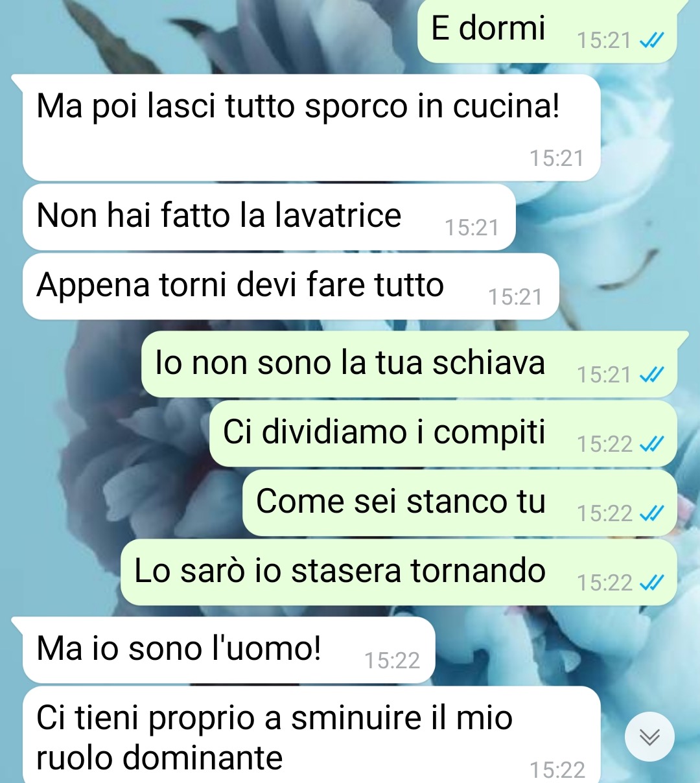This screenshot has height=783, width=700.
Task: Select received message 'Ma io sono l'uomo!'
Action: [229, 650]
